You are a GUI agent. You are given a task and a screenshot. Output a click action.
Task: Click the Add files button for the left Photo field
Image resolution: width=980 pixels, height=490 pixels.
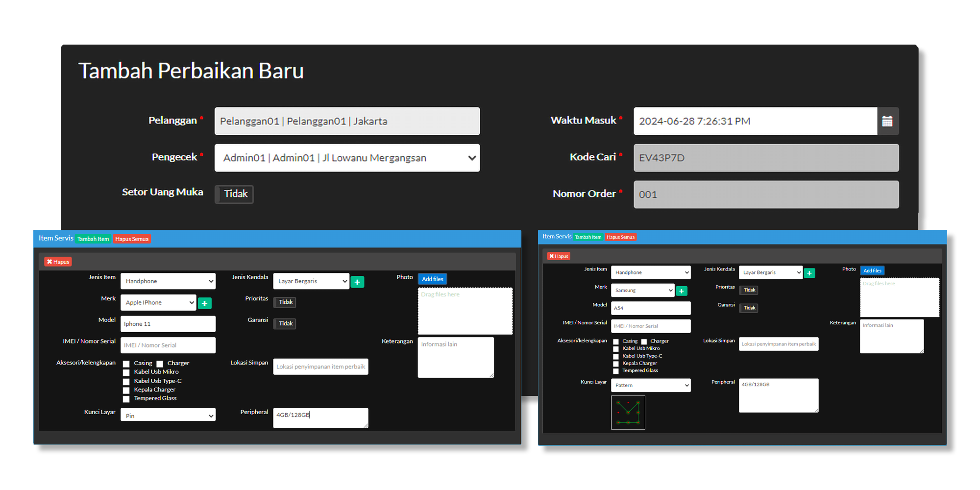(432, 279)
